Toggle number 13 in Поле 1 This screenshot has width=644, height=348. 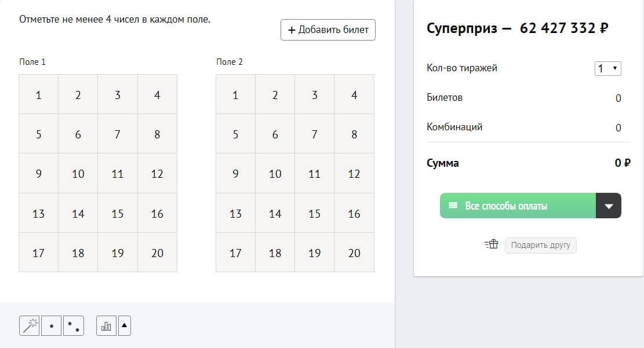click(x=39, y=214)
